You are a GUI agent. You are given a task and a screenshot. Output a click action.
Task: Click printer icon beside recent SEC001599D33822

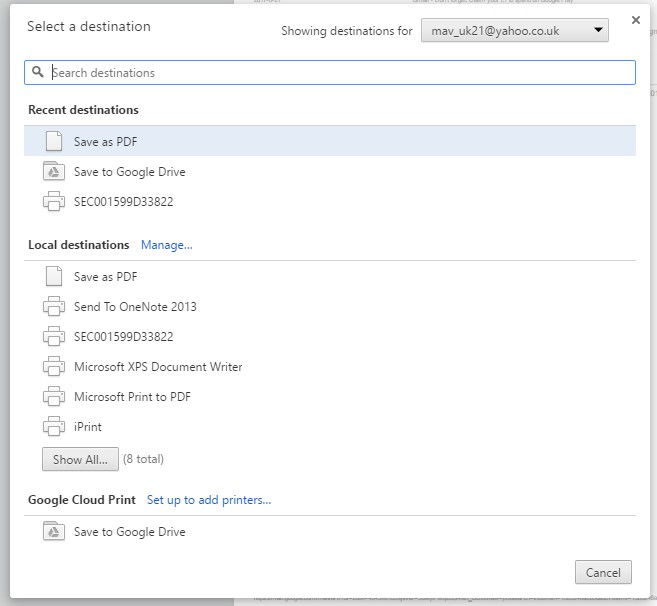click(53, 202)
